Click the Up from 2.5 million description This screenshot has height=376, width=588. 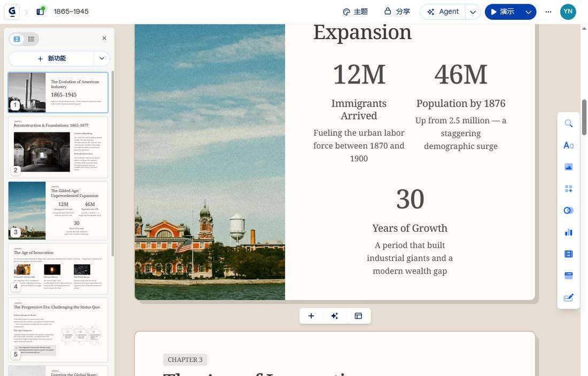tap(461, 134)
